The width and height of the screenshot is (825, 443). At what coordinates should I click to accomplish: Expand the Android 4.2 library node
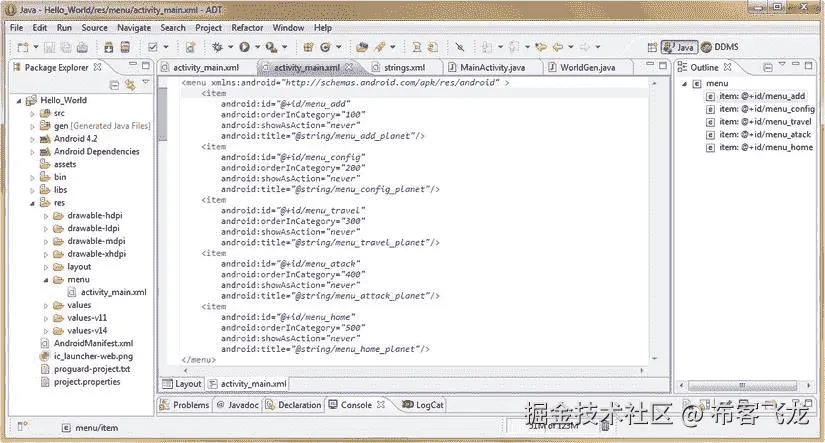(33, 139)
